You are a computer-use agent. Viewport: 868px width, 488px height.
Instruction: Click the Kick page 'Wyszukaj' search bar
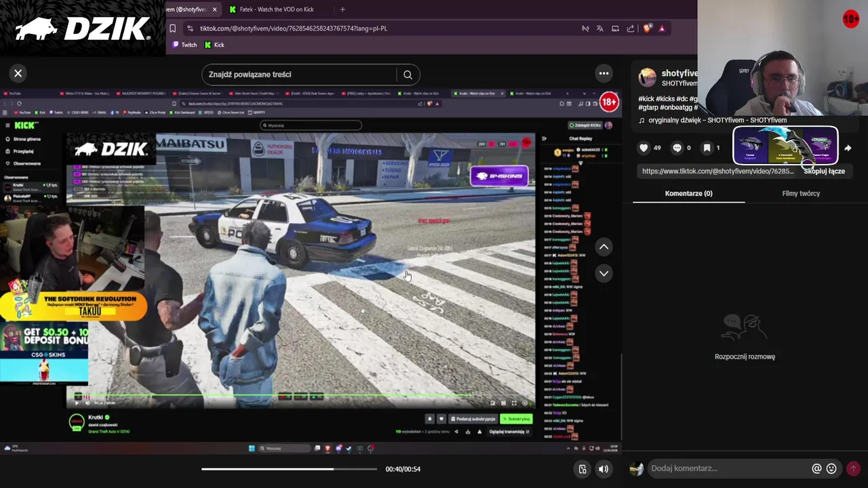pos(311,125)
